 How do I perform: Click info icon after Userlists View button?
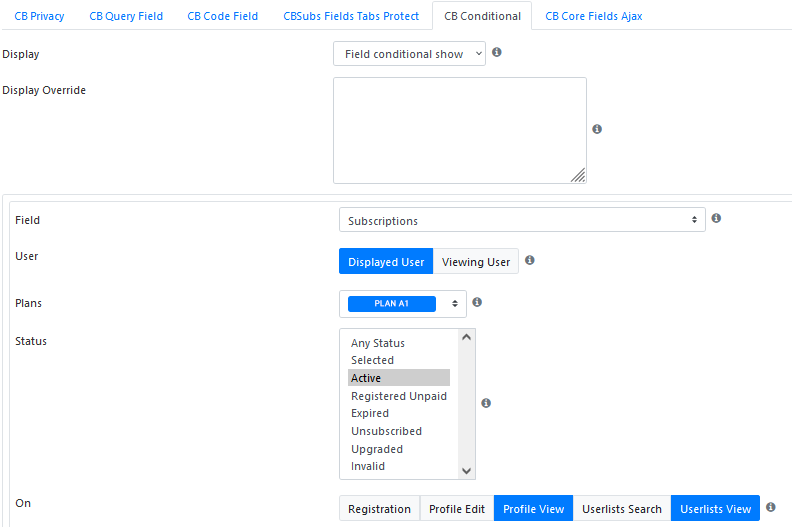pos(770,507)
